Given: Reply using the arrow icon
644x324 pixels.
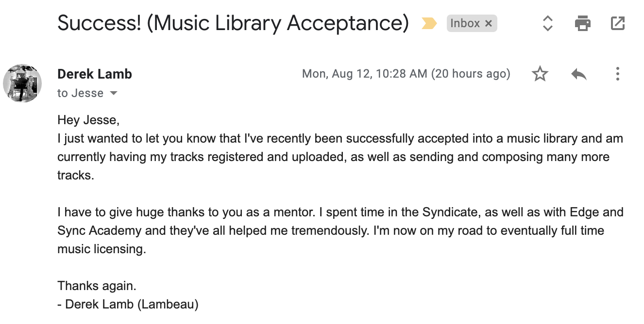Looking at the screenshot, I should click(579, 74).
